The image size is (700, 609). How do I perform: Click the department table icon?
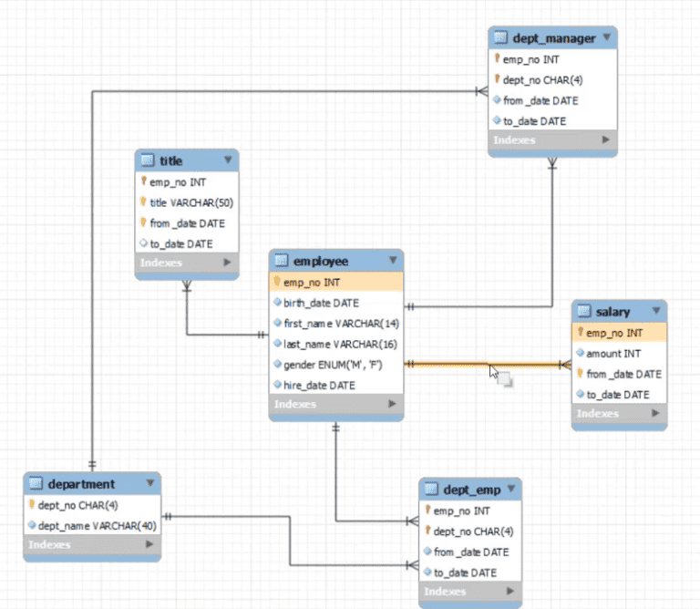(x=36, y=483)
